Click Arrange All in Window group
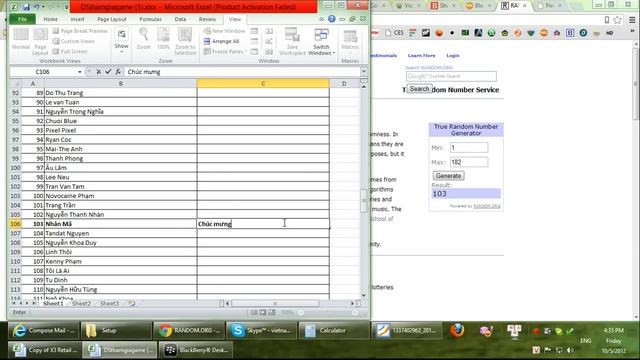This screenshot has height=360, width=640. (221, 41)
